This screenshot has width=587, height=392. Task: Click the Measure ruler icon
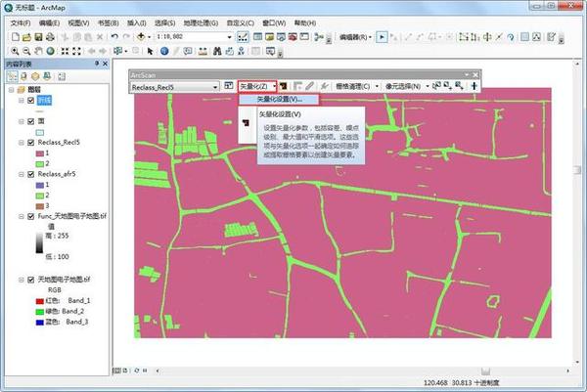pos(203,51)
